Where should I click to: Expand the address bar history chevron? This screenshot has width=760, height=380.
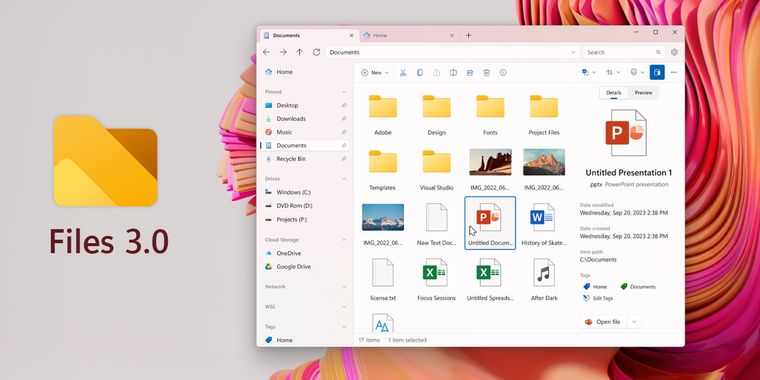point(573,52)
